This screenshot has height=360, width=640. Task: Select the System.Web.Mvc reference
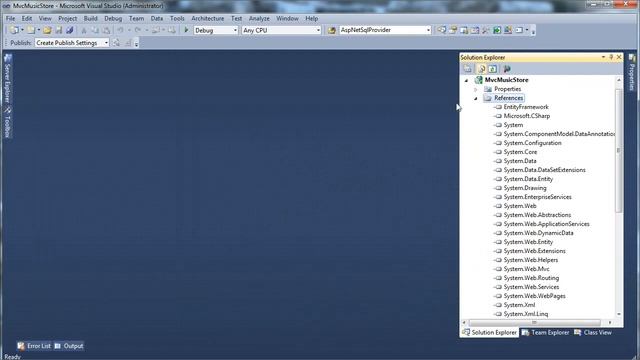(x=526, y=269)
